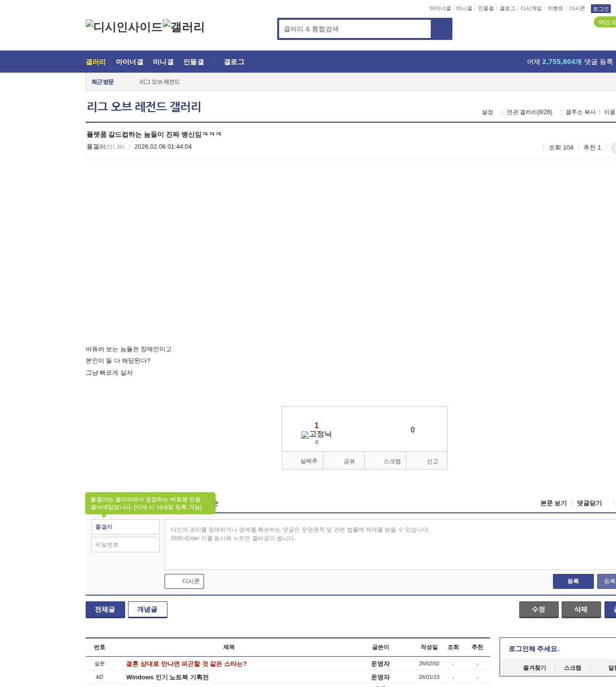
Task: Click the upvote count 1 in the recommend box
Action: pos(317,425)
